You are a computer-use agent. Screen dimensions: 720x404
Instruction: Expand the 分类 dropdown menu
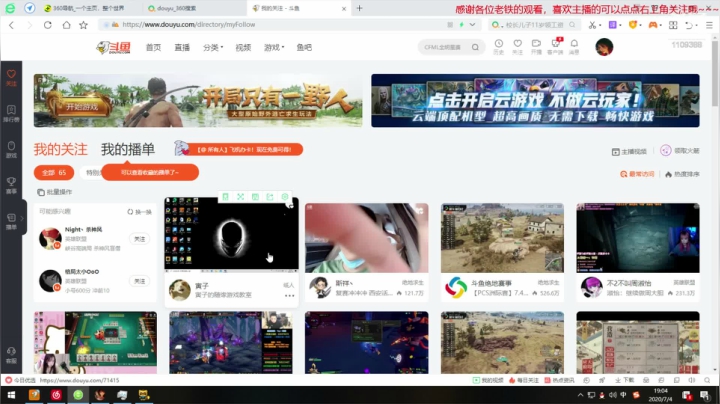pyautogui.click(x=213, y=47)
